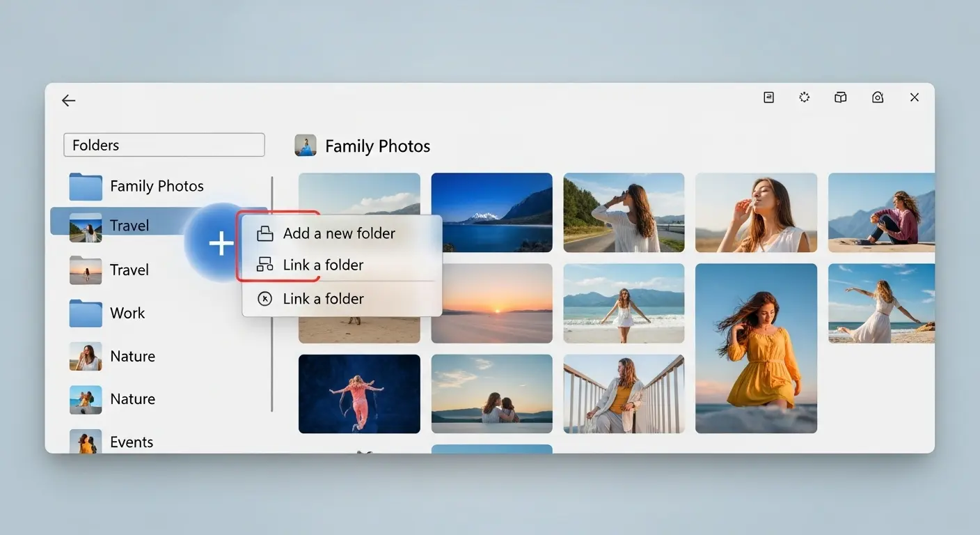The height and width of the screenshot is (535, 980).
Task: Select the highlighted Travel folder
Action: point(129,226)
